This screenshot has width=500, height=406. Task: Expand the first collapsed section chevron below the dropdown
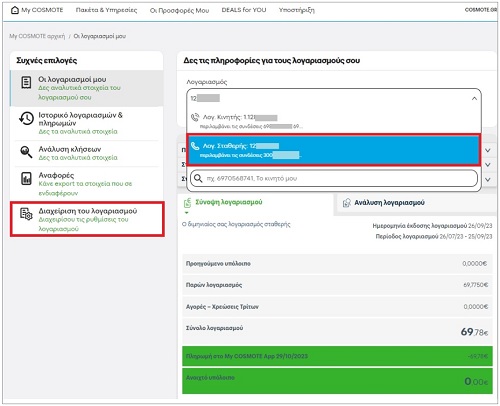487,150
